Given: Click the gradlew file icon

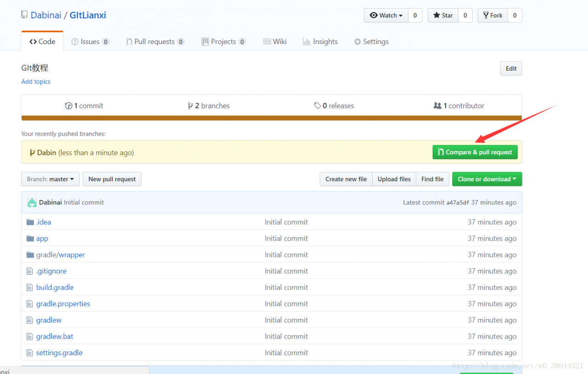Looking at the screenshot, I should click(x=30, y=320).
